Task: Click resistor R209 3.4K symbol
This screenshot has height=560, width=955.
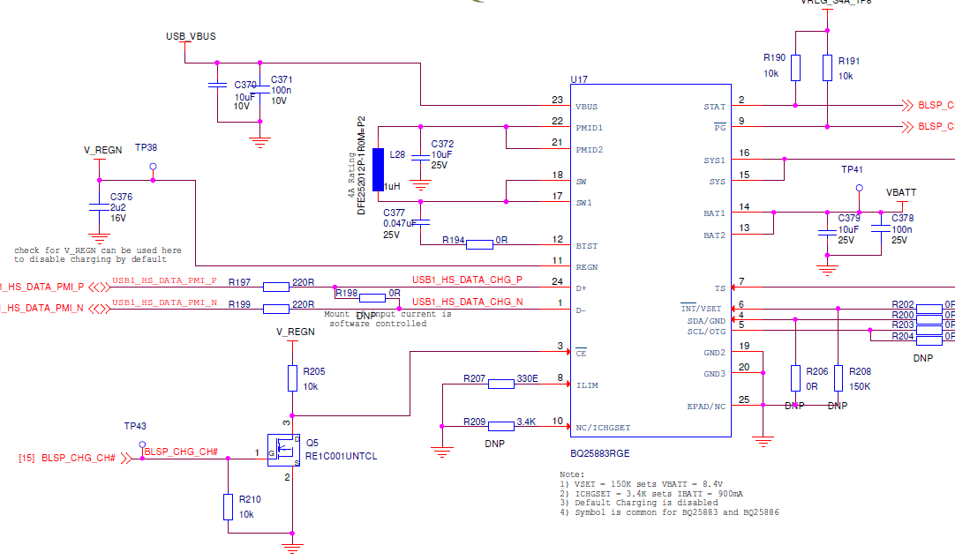Action: 500,426
